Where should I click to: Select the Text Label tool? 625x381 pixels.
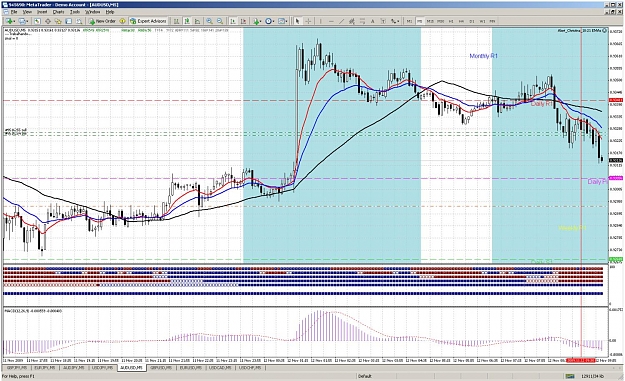tap(383, 21)
